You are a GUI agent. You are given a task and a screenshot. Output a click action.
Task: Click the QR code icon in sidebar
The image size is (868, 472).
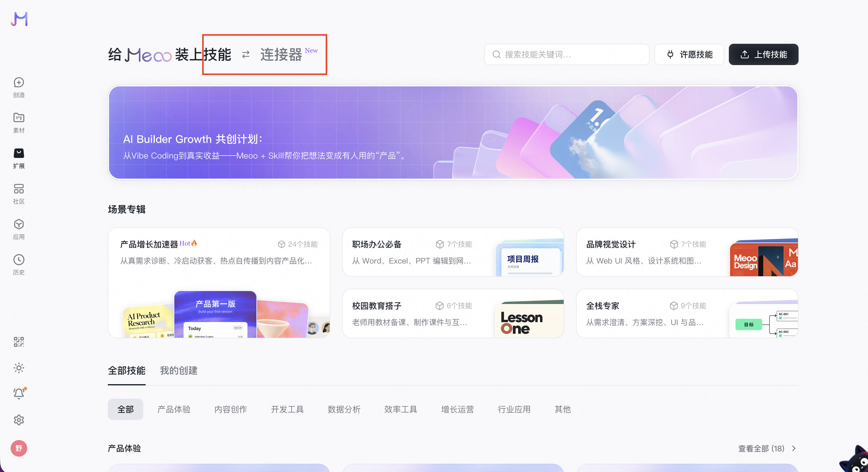pos(19,342)
